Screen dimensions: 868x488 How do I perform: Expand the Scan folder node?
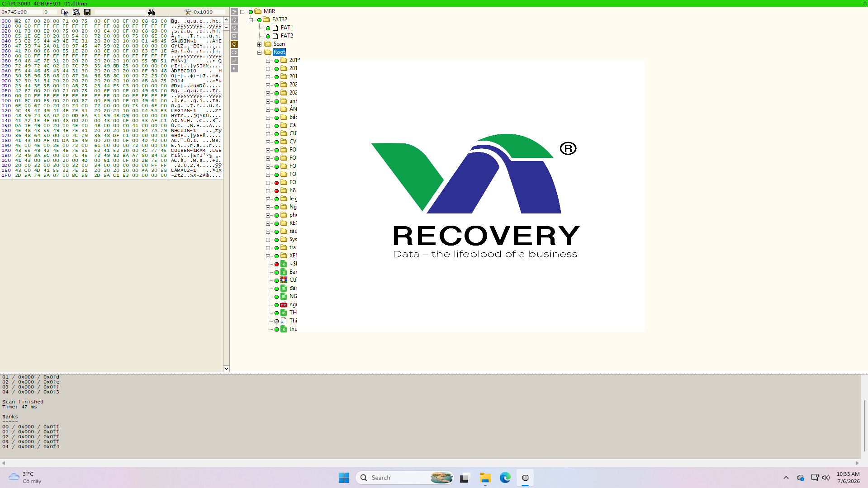(260, 44)
